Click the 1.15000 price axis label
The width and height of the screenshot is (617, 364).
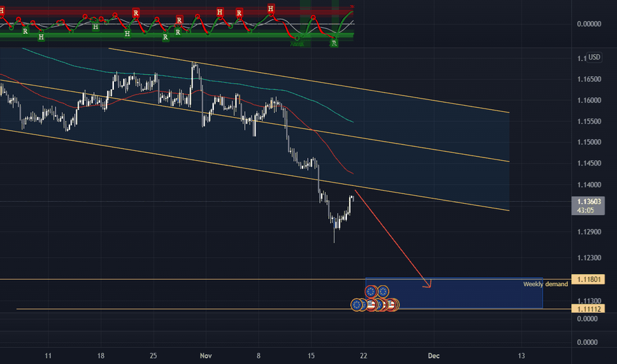pyautogui.click(x=589, y=142)
